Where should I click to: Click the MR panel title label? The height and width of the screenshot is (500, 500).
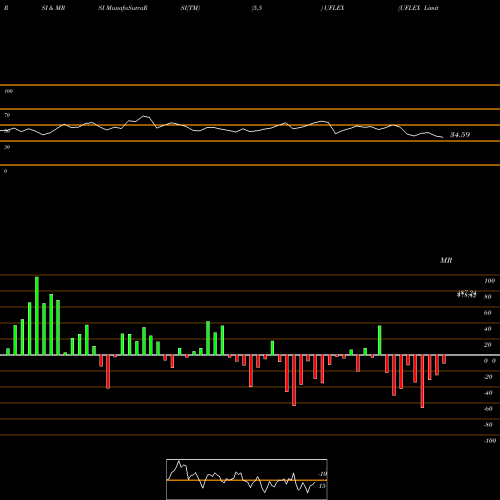pyautogui.click(x=446, y=260)
